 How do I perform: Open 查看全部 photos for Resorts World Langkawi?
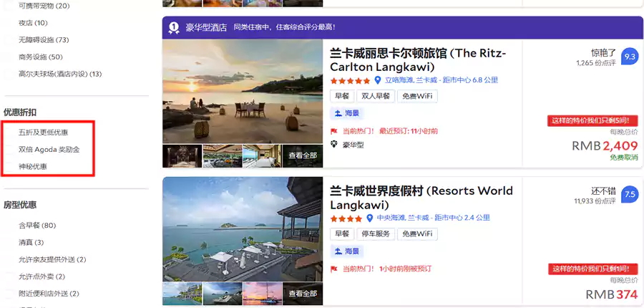coord(303,294)
